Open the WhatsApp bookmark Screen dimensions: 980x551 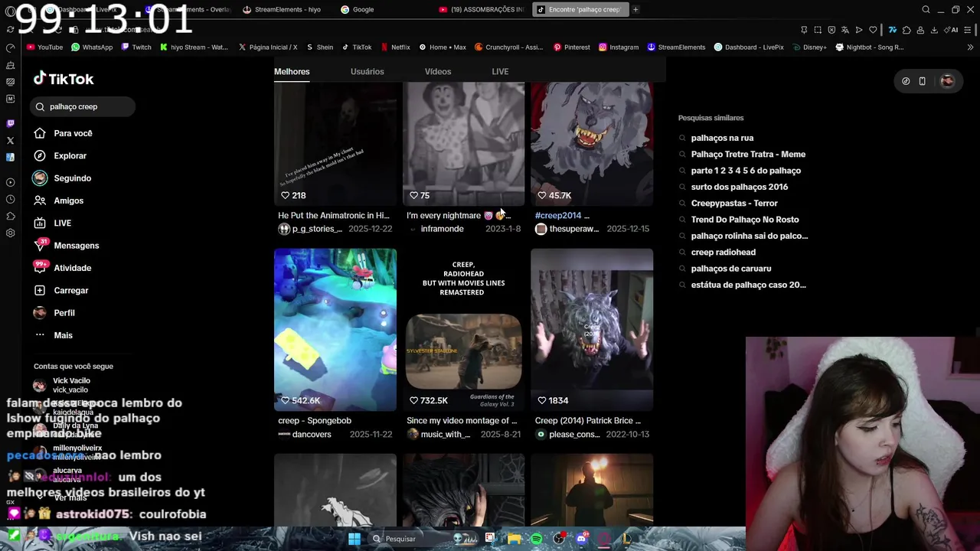point(91,47)
